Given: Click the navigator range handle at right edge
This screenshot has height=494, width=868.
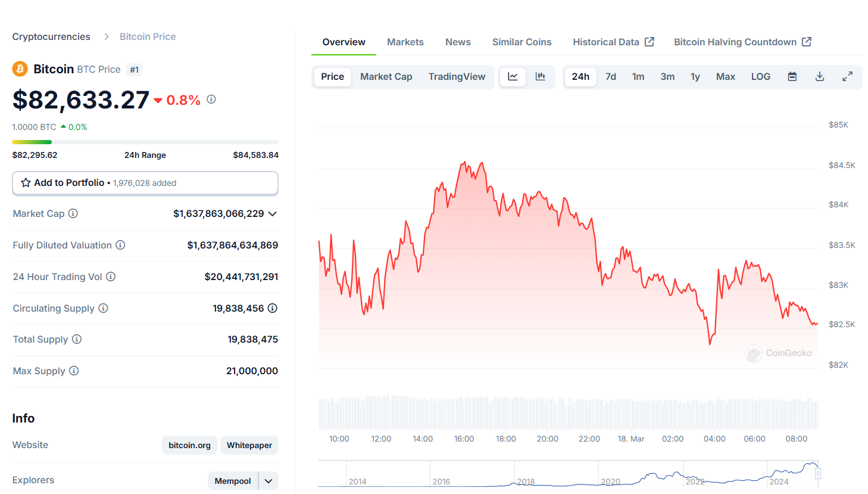Looking at the screenshot, I should pyautogui.click(x=818, y=474).
